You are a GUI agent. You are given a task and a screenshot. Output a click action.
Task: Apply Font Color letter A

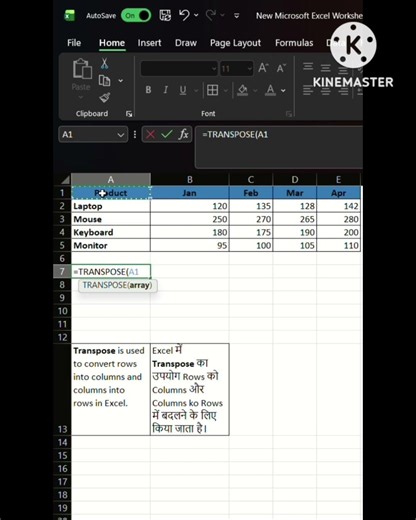point(270,90)
